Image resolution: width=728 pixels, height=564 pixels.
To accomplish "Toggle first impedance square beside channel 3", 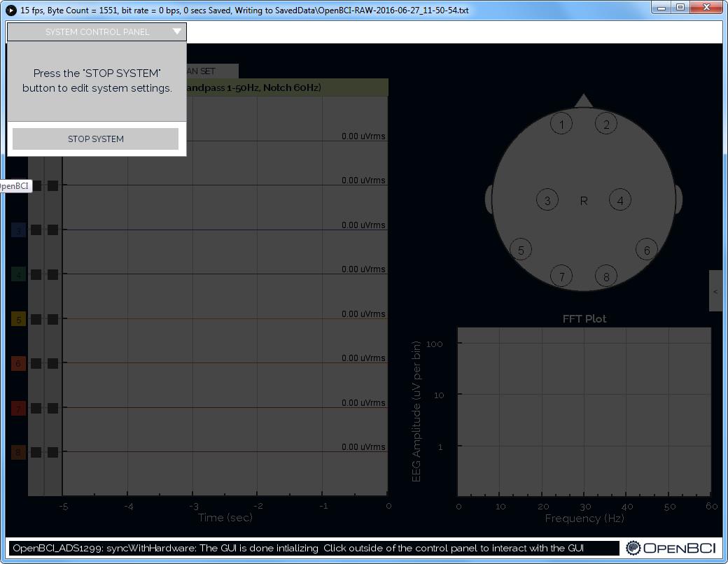I will point(36,230).
